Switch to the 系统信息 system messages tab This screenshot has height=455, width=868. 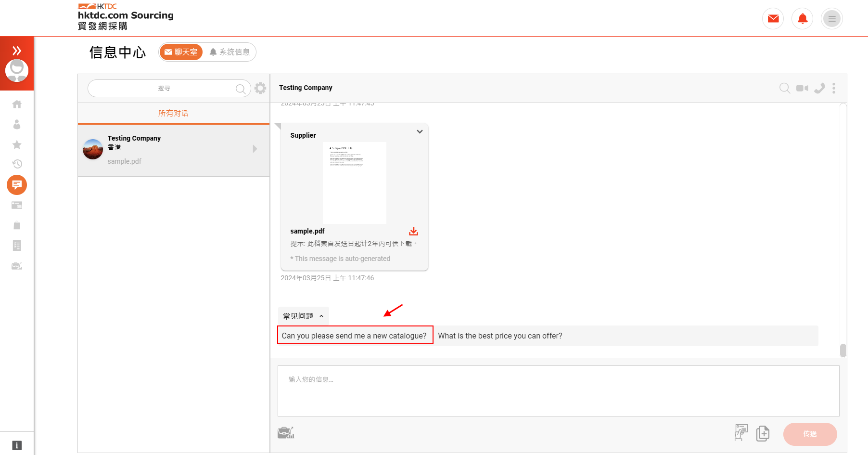click(x=230, y=52)
